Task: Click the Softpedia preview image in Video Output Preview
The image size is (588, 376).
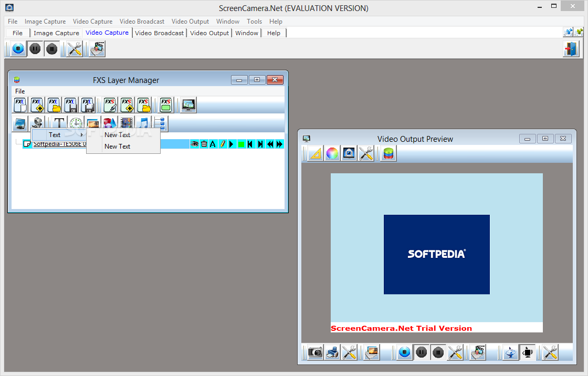Action: [x=436, y=254]
